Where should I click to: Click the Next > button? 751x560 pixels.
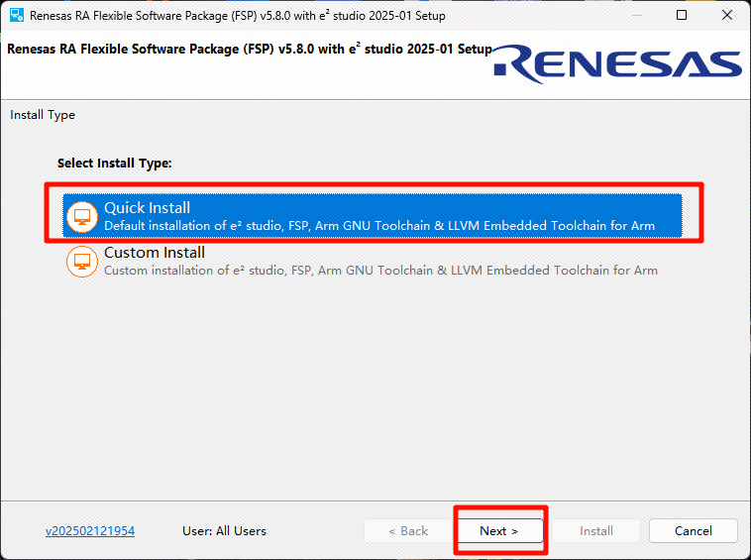coord(499,531)
